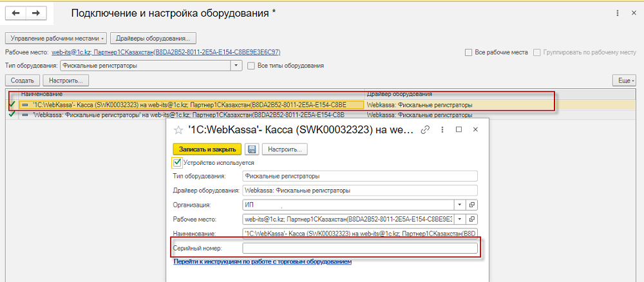The height and width of the screenshot is (282, 644).
Task: Click the Настроить... button in the main toolbar
Action: 66,80
